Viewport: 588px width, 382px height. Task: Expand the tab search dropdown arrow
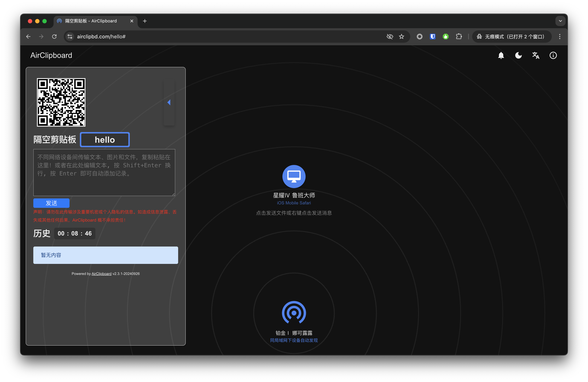[560, 21]
